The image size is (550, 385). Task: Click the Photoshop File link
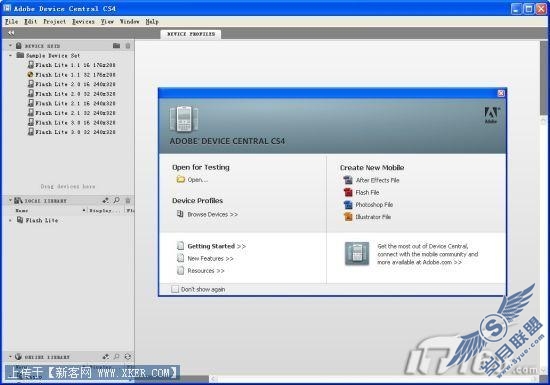(x=374, y=204)
